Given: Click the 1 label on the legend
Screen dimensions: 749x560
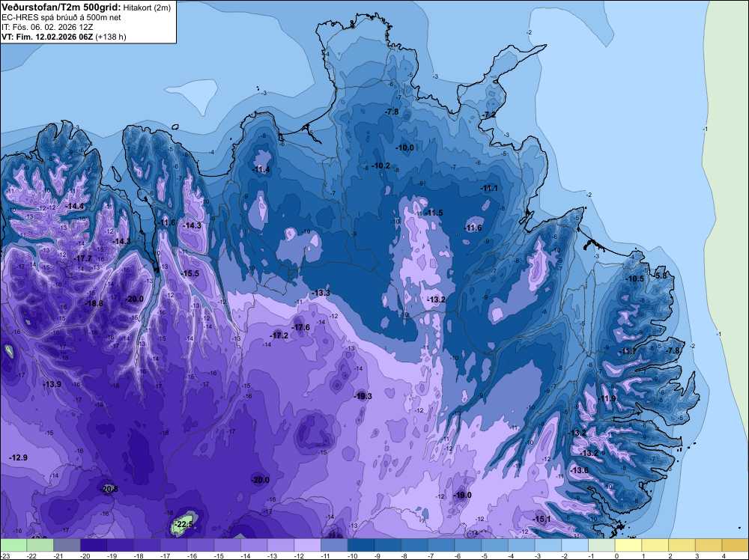Looking at the screenshot, I should 644,556.
